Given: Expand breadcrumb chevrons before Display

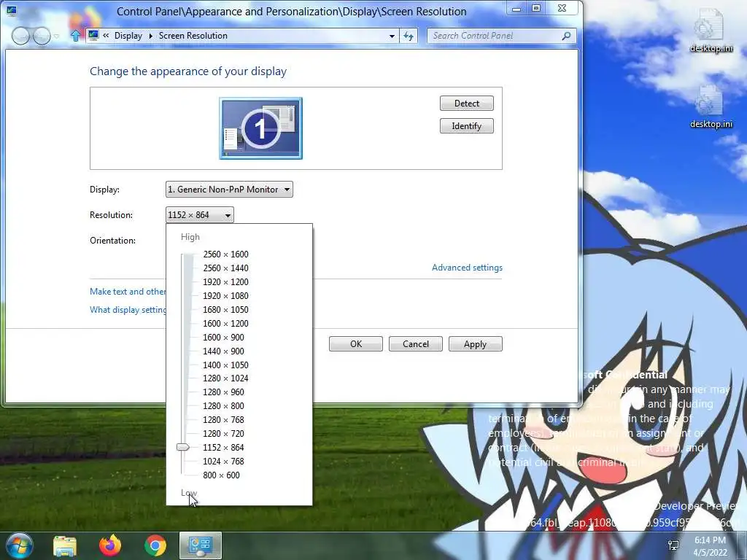Looking at the screenshot, I should 106,36.
